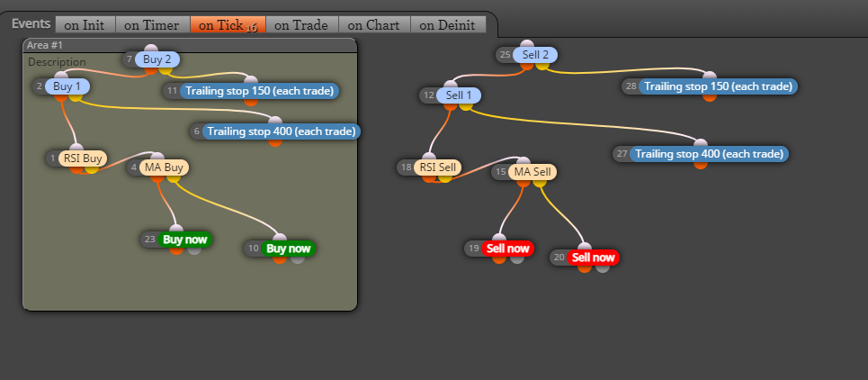868x380 pixels.
Task: Select the MA Buy condition block
Action: click(165, 167)
